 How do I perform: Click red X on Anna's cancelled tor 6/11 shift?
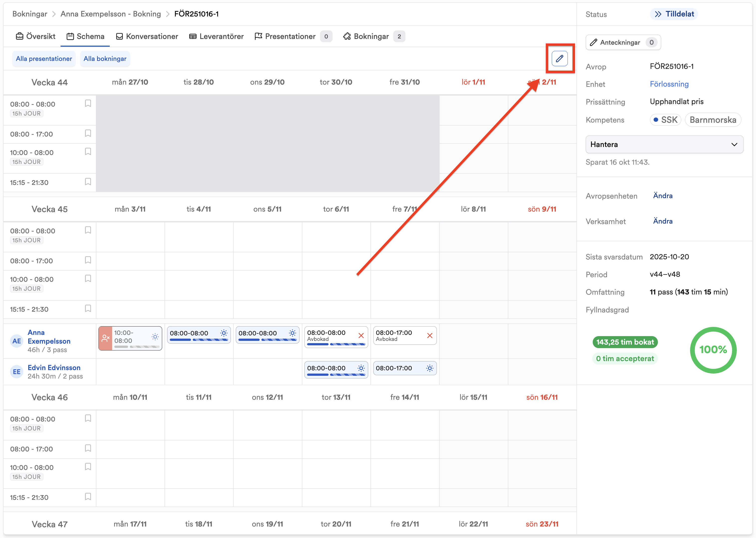pos(361,336)
